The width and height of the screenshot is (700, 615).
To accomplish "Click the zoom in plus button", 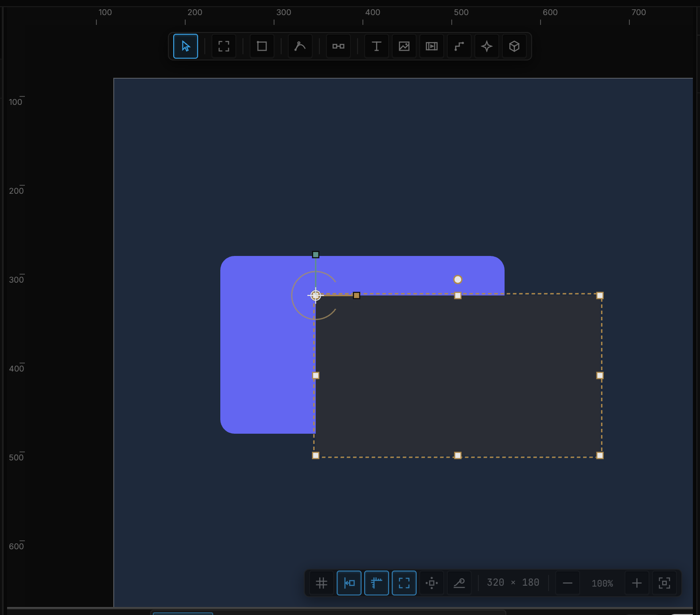I will (x=637, y=583).
